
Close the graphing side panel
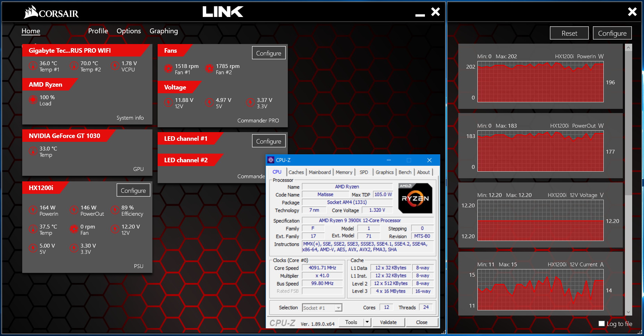coord(632,12)
